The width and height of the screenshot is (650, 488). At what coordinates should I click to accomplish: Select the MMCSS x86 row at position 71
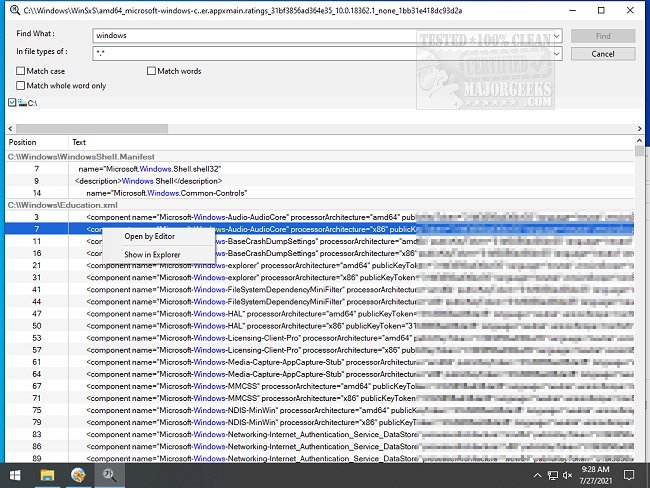tap(320, 398)
